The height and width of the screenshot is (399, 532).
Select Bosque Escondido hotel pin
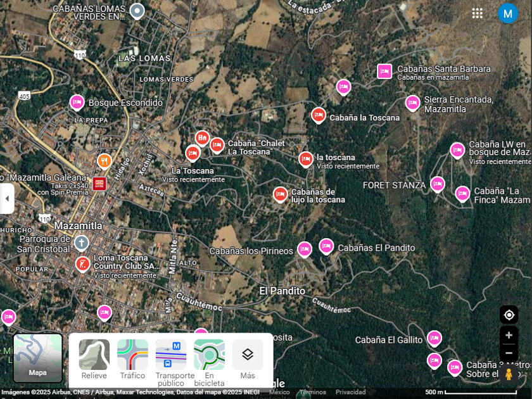77,103
